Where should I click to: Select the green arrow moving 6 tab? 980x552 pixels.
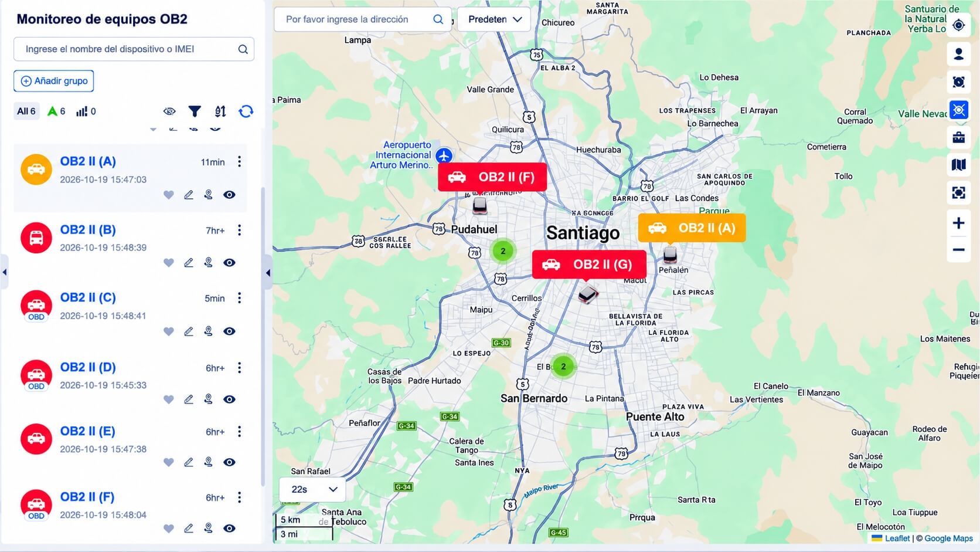tap(56, 111)
